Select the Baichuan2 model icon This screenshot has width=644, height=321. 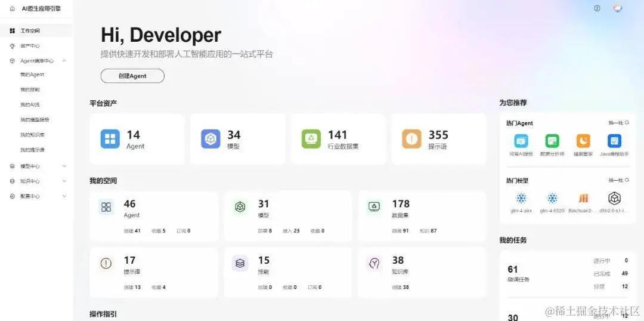(x=583, y=199)
